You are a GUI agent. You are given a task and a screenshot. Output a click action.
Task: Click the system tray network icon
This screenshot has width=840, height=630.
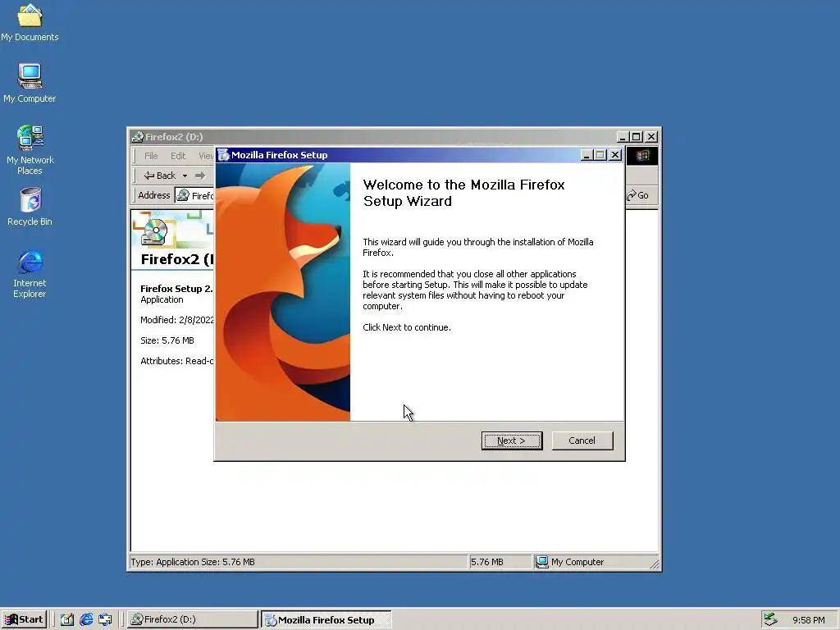(x=770, y=619)
